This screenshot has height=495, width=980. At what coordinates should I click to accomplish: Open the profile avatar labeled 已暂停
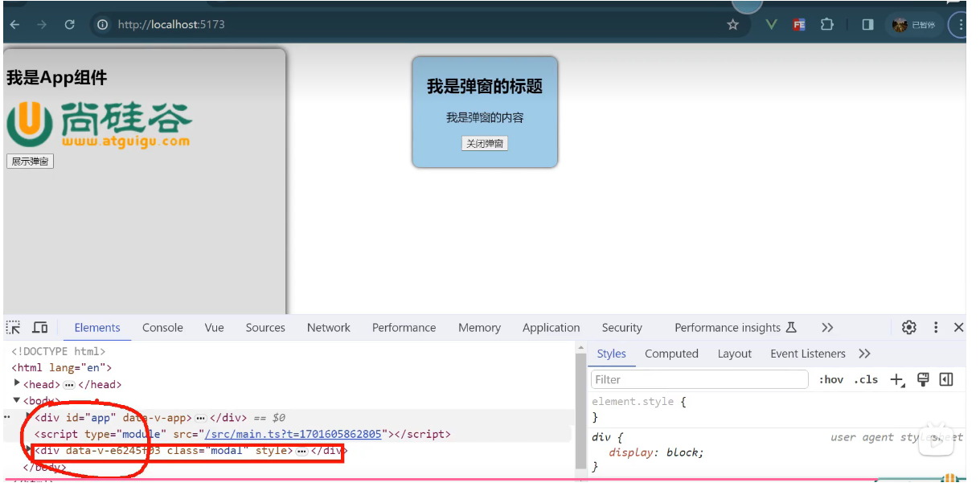914,25
